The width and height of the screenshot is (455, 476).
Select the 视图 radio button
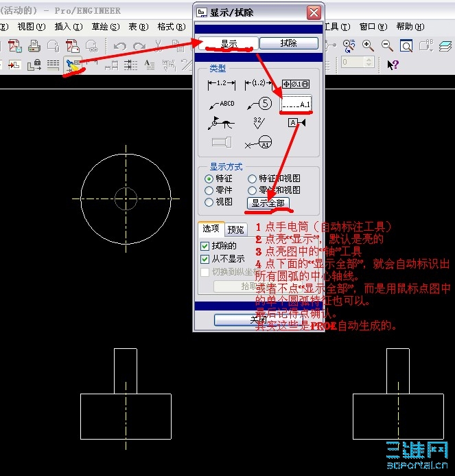click(x=209, y=202)
